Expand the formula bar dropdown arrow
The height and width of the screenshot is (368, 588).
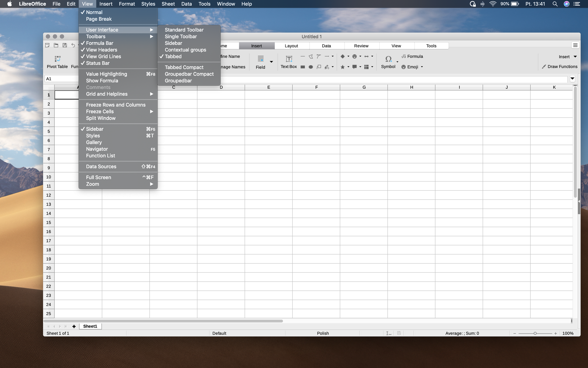pos(572,78)
